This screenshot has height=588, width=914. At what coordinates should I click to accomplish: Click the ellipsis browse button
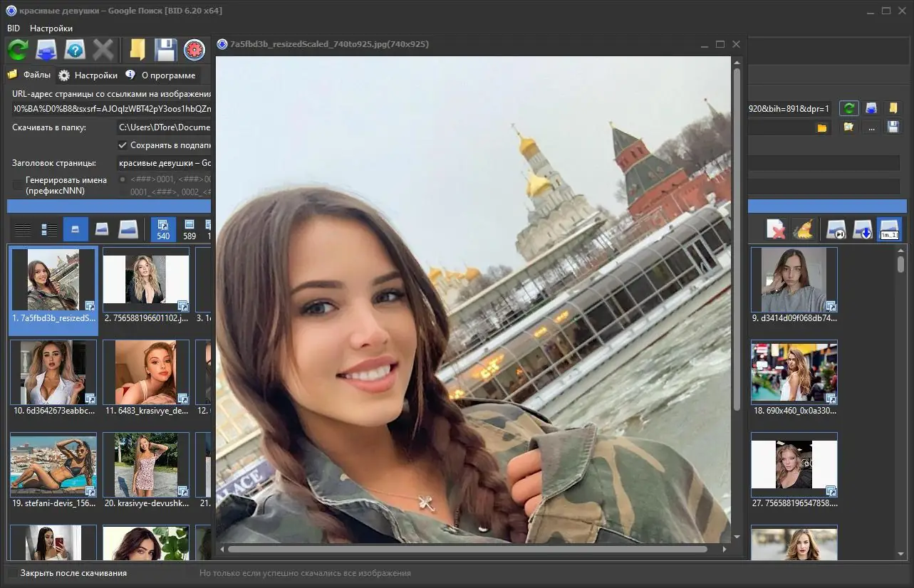[871, 127]
